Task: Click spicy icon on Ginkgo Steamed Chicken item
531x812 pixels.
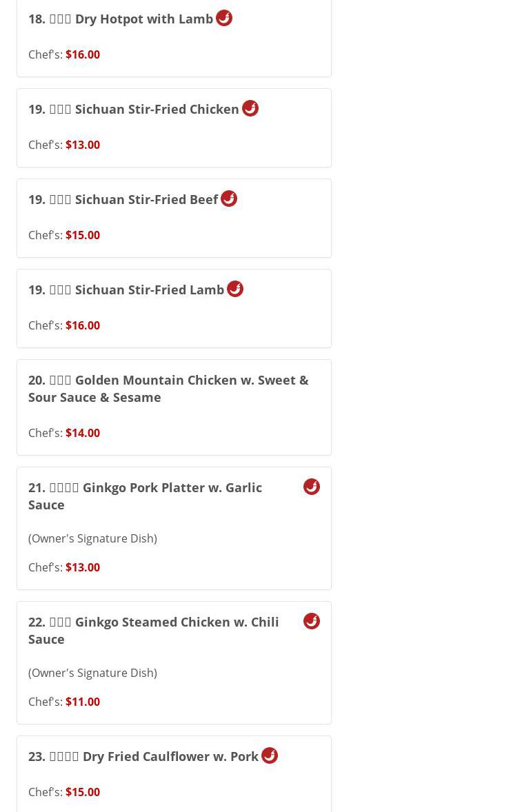Action: coord(312,621)
